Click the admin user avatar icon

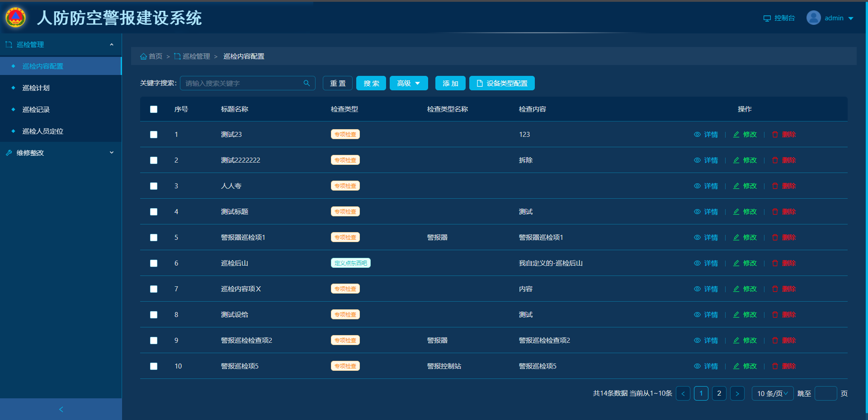point(813,18)
